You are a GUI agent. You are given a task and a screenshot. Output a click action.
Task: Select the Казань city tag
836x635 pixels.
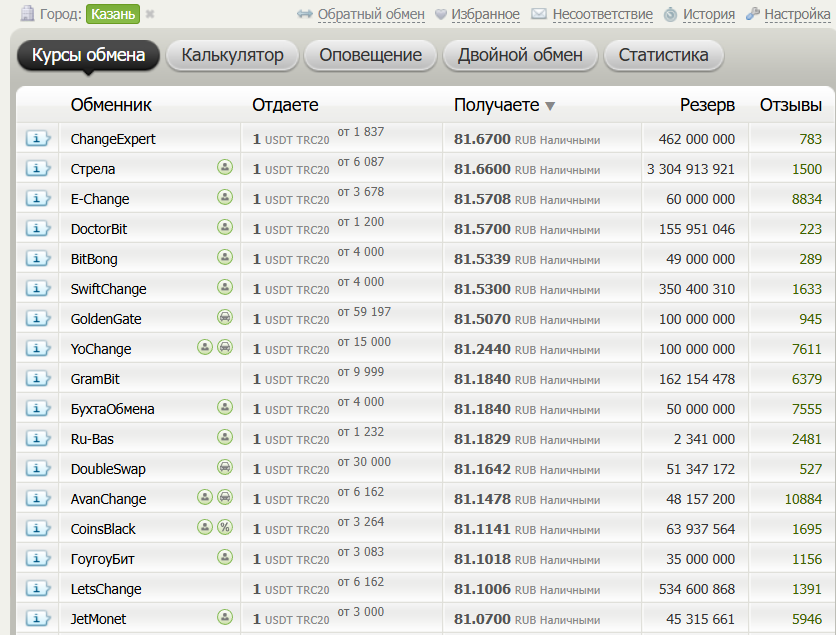113,14
